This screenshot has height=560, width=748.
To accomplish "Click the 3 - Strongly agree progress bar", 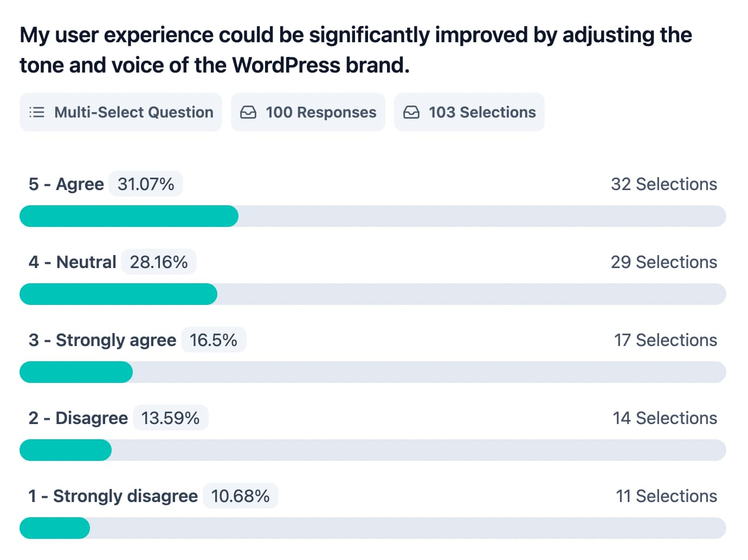I will [x=372, y=372].
